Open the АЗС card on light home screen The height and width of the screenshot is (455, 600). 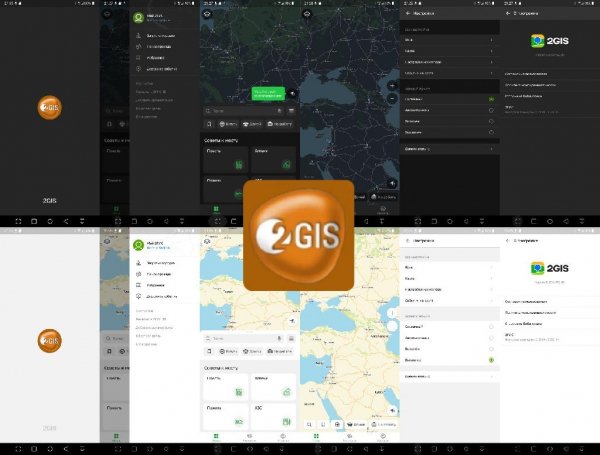coord(273,416)
